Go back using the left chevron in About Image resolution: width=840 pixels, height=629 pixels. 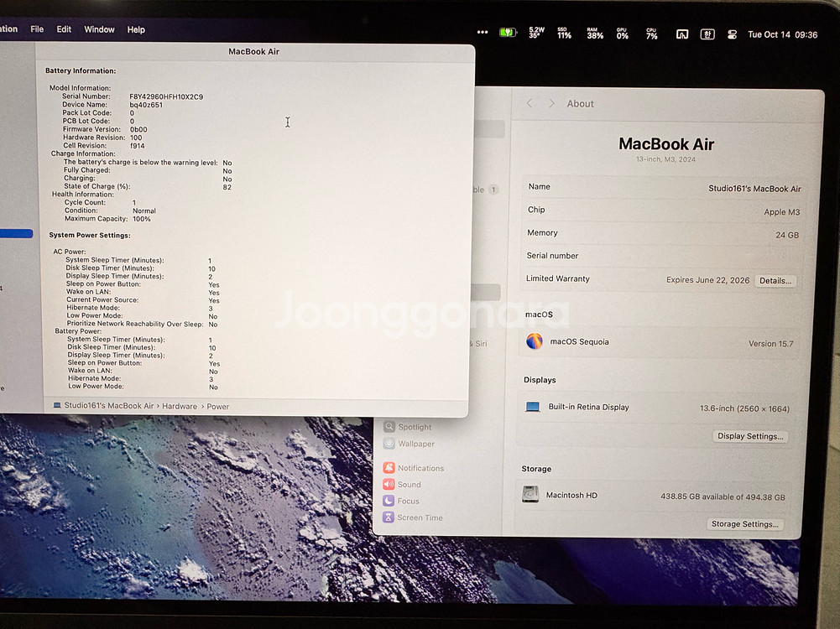tap(530, 103)
